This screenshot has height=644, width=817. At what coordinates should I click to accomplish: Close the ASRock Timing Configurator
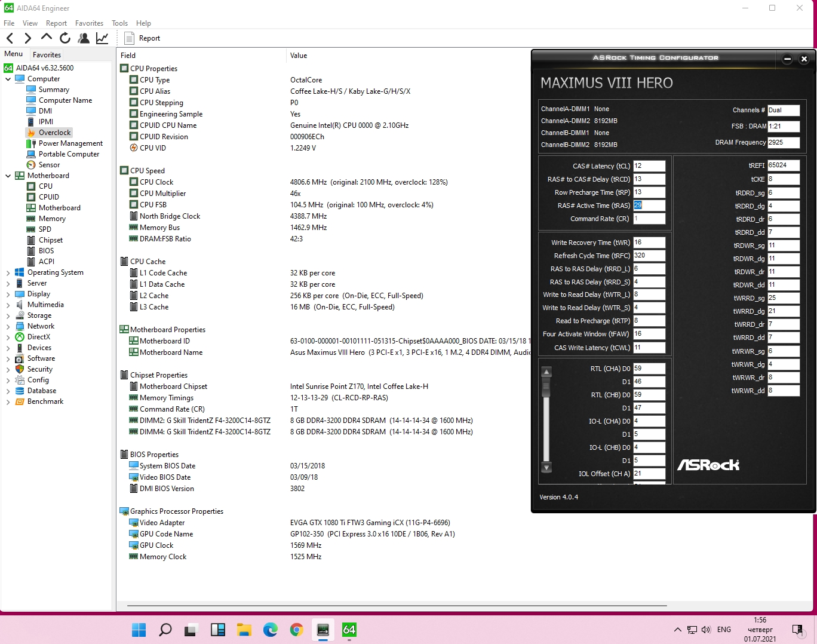pos(804,59)
